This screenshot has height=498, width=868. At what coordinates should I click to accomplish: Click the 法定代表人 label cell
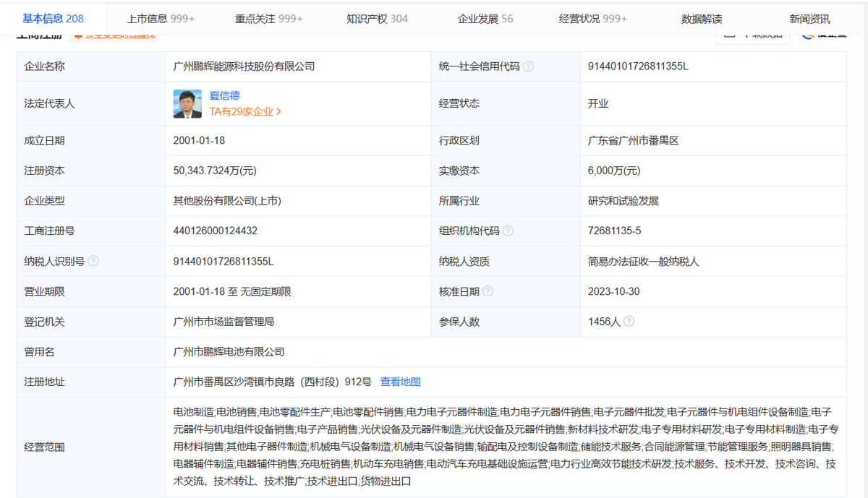click(91, 103)
